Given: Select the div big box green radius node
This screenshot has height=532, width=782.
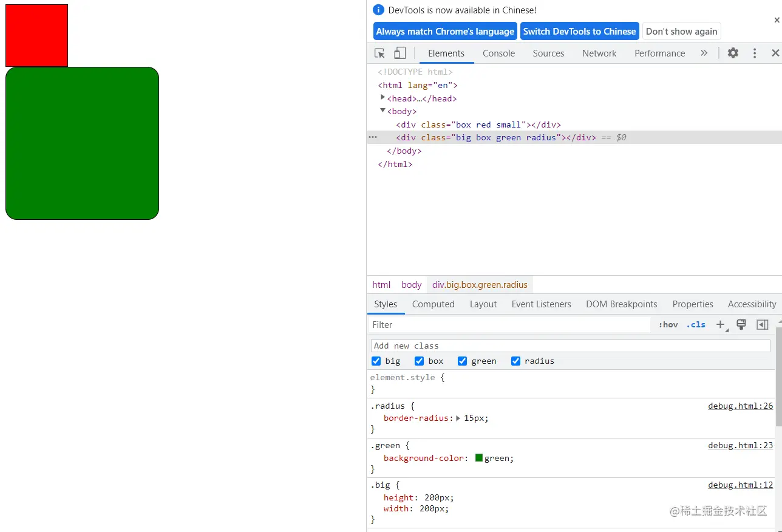Looking at the screenshot, I should [496, 137].
